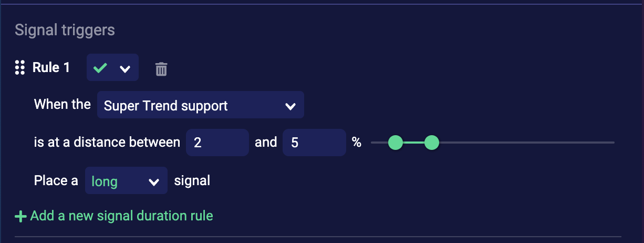The width and height of the screenshot is (644, 243).
Task: Click the green plus icon to add rule
Action: click(21, 216)
